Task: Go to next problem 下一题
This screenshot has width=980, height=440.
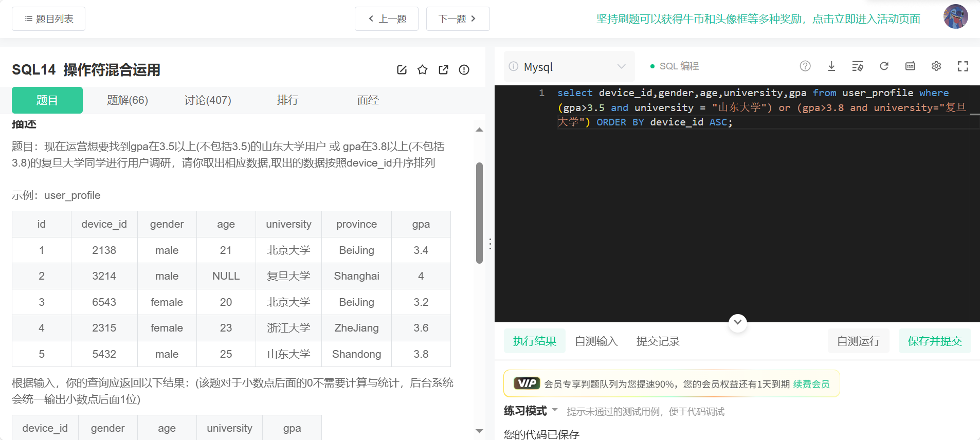Action: pyautogui.click(x=458, y=19)
